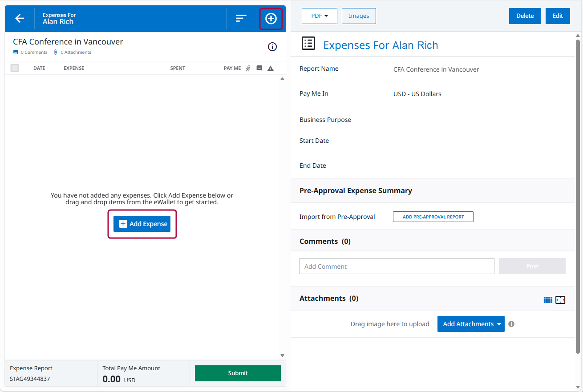Click the Edit report button
Image resolution: width=583 pixels, height=392 pixels.
(558, 16)
